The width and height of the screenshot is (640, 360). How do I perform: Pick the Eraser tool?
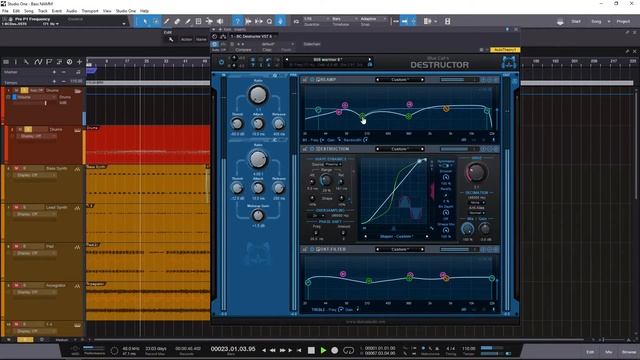[177, 21]
